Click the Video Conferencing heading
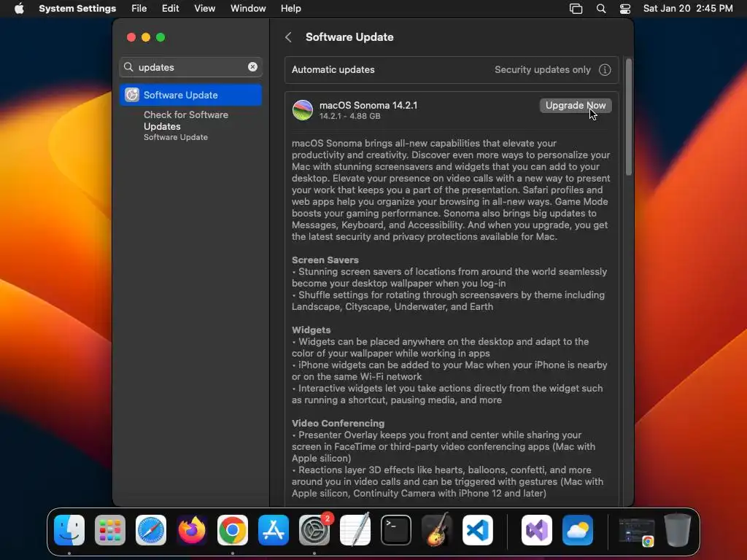The height and width of the screenshot is (560, 747). 338,424
